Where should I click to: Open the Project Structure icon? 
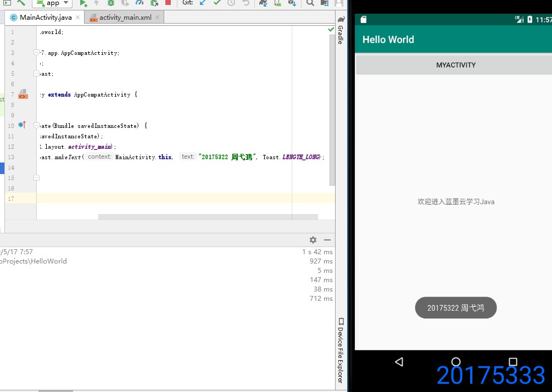325,3
